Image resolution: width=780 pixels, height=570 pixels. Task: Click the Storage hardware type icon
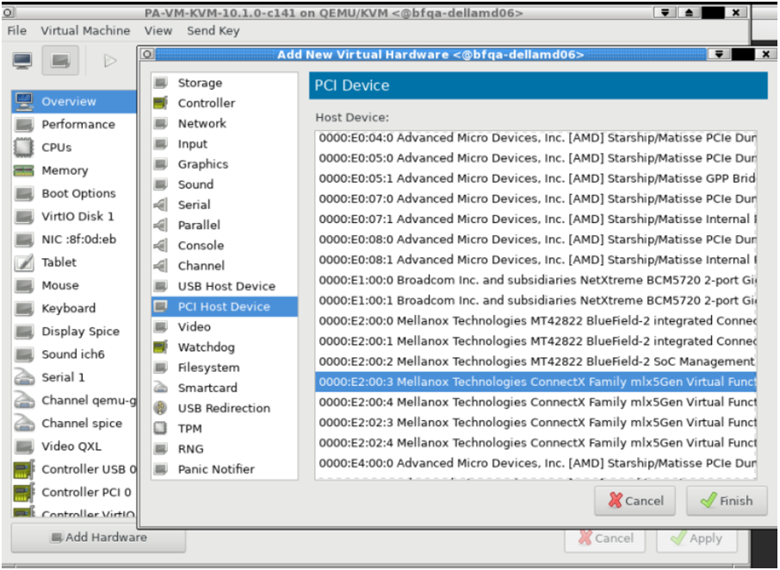[x=160, y=83]
